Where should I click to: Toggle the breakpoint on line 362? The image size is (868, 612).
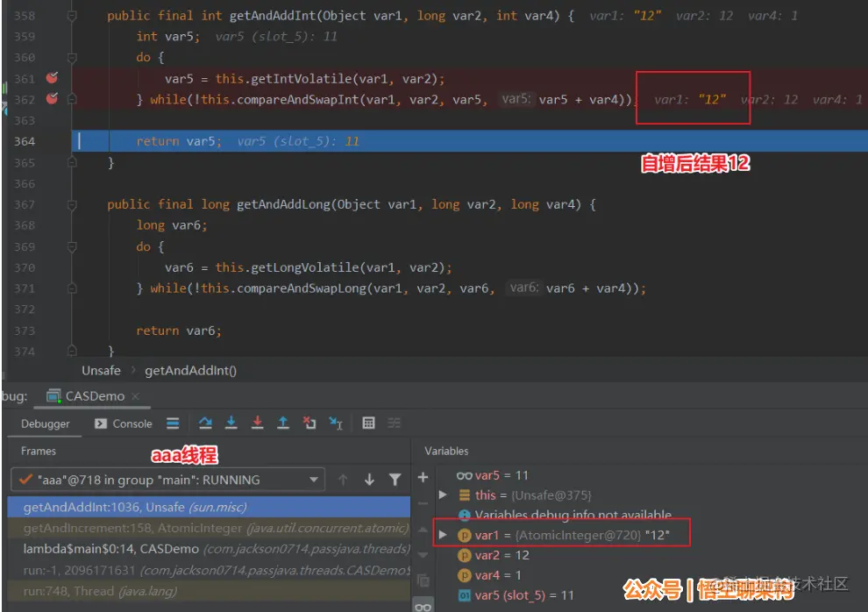(52, 98)
